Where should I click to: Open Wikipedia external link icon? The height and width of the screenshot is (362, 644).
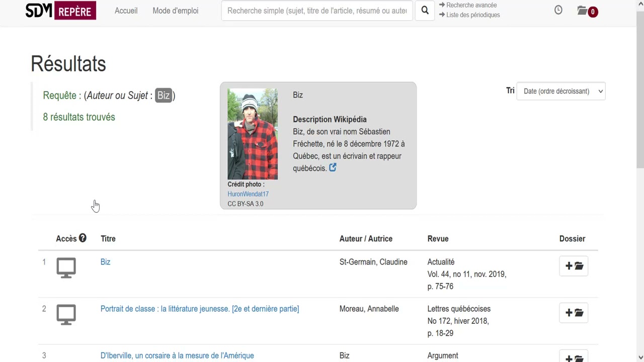pos(333,167)
